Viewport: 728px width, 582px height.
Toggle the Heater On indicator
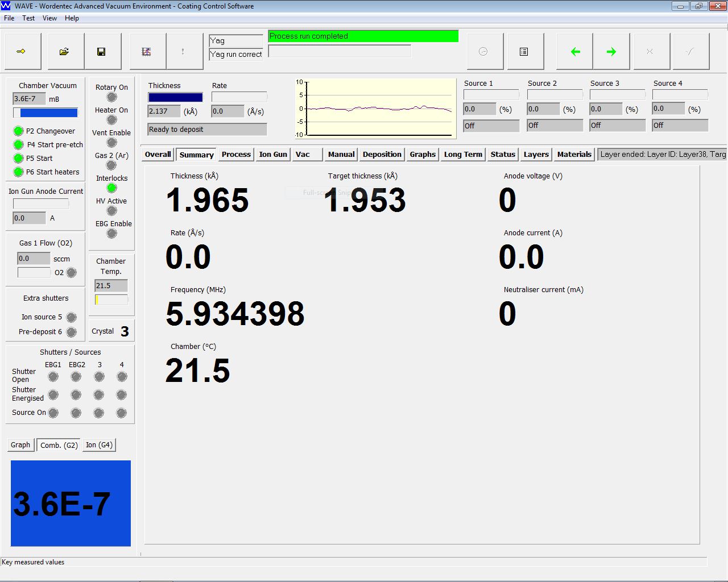tap(112, 120)
